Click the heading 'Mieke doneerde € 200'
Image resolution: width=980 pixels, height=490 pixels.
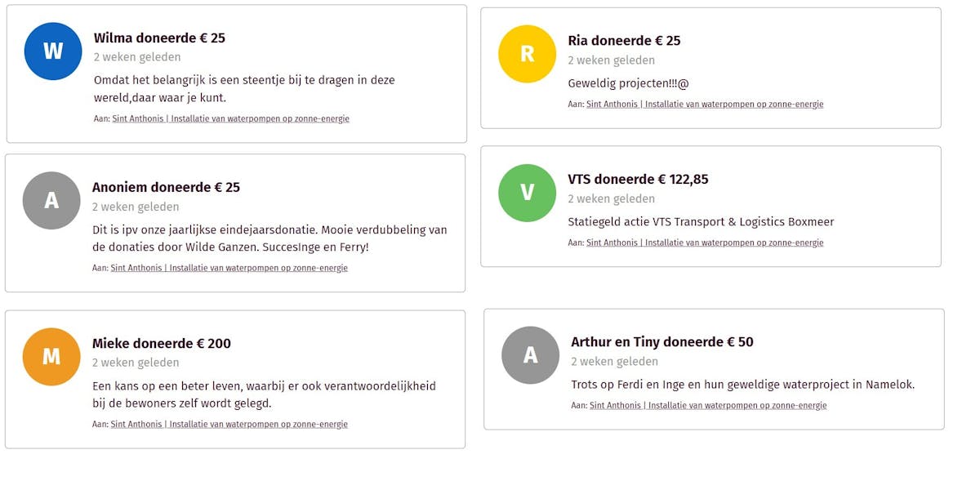pos(162,344)
